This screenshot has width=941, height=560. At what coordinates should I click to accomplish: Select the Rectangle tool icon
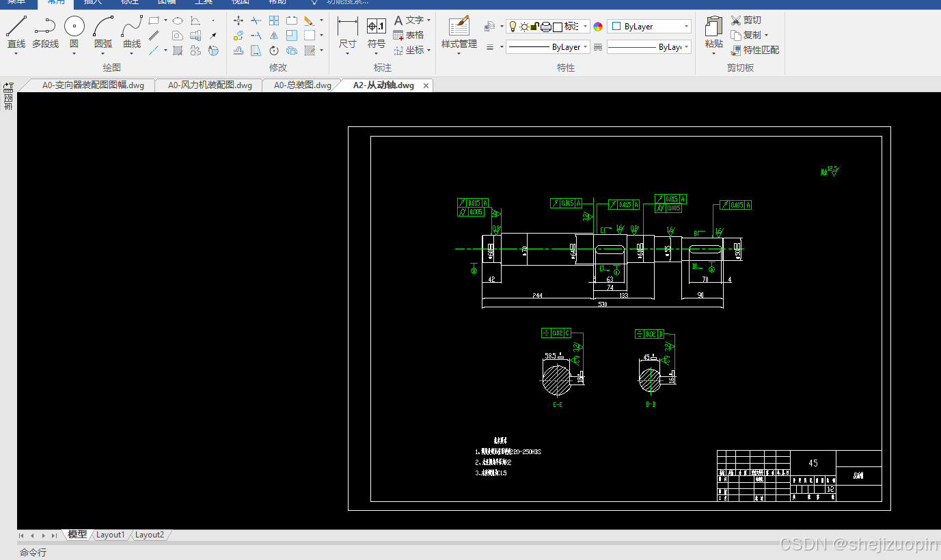154,20
